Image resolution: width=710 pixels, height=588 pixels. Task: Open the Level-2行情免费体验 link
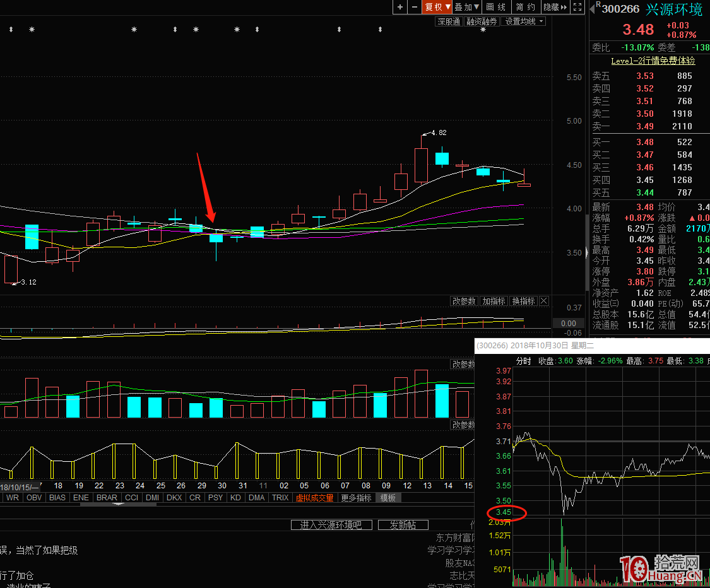coord(653,61)
